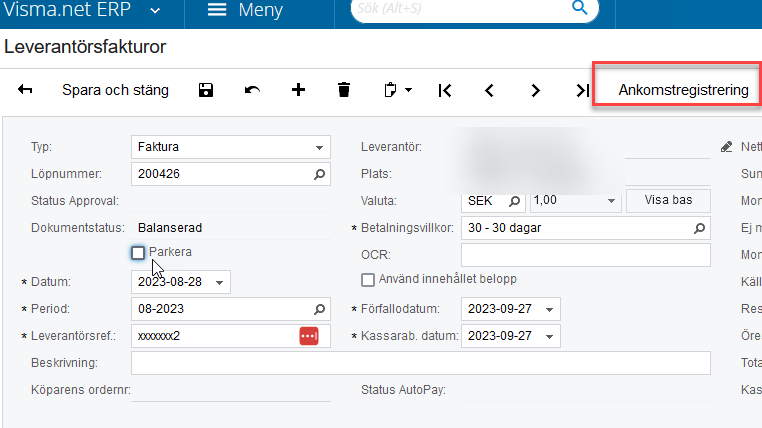Screen dimensions: 762x428
Task: Open the Förfallodatum date dropdown
Action: pyautogui.click(x=550, y=309)
